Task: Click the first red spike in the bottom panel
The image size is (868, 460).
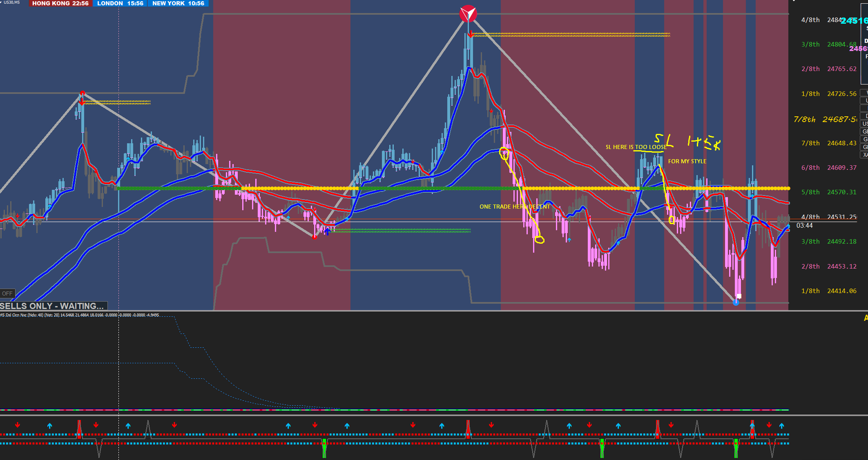Action: tap(79, 429)
